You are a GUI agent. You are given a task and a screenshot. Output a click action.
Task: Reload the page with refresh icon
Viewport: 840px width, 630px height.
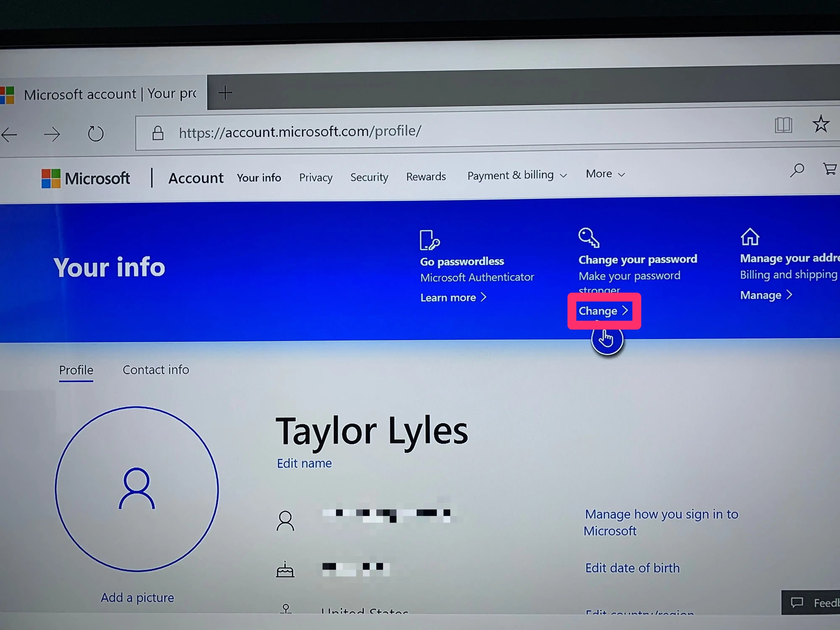pyautogui.click(x=95, y=134)
